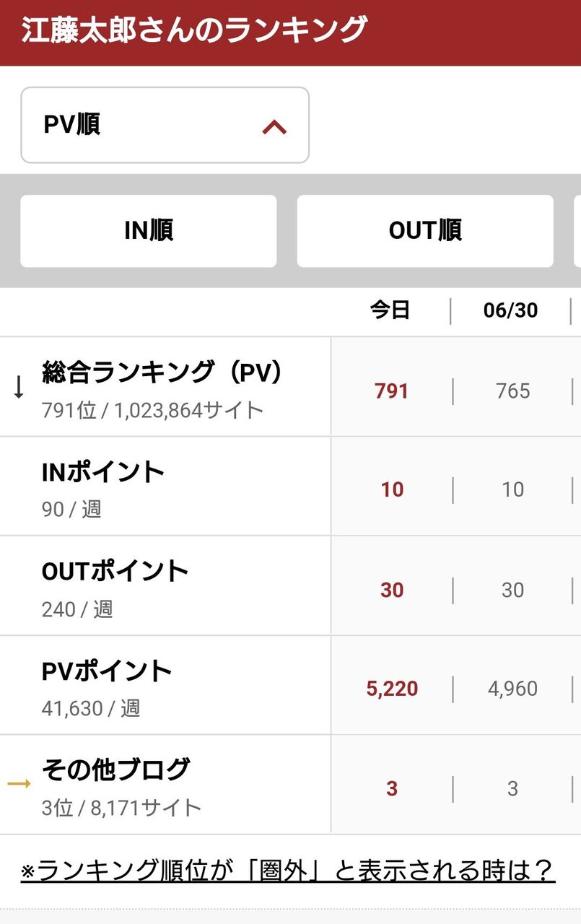Image resolution: width=581 pixels, height=924 pixels.
Task: Open the OUTポイント row
Action: point(165,586)
